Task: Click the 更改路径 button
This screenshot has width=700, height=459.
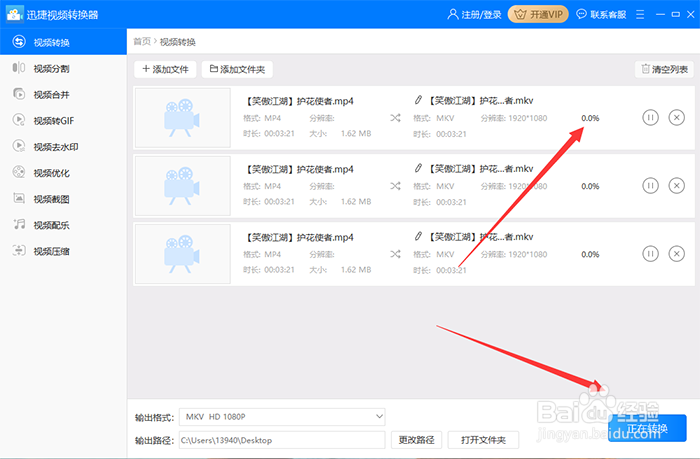Action: (x=416, y=440)
